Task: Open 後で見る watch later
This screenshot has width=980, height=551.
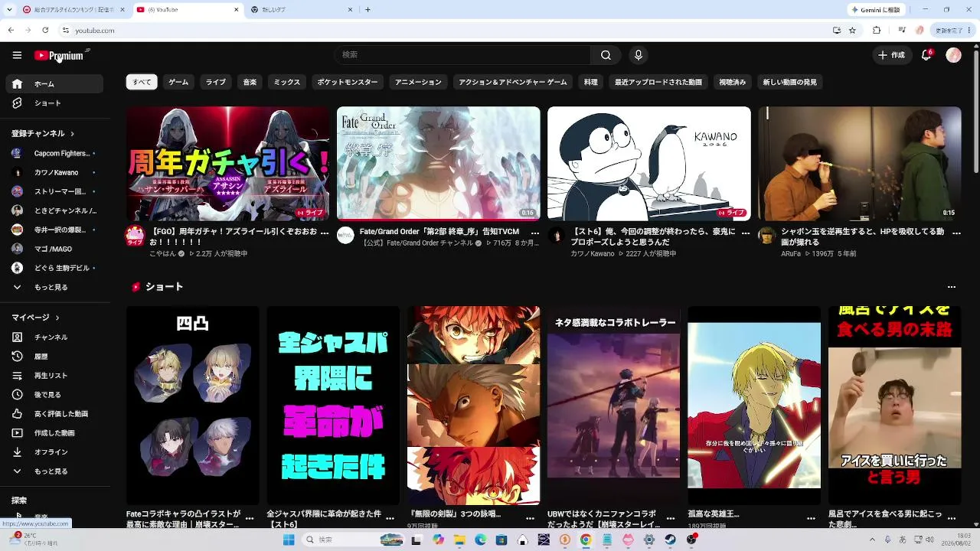Action: pos(54,395)
